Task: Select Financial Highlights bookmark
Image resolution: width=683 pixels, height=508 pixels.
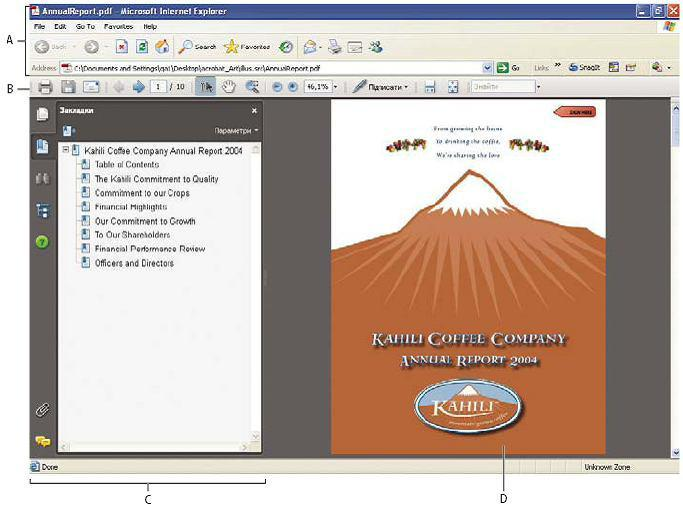Action: [131, 207]
